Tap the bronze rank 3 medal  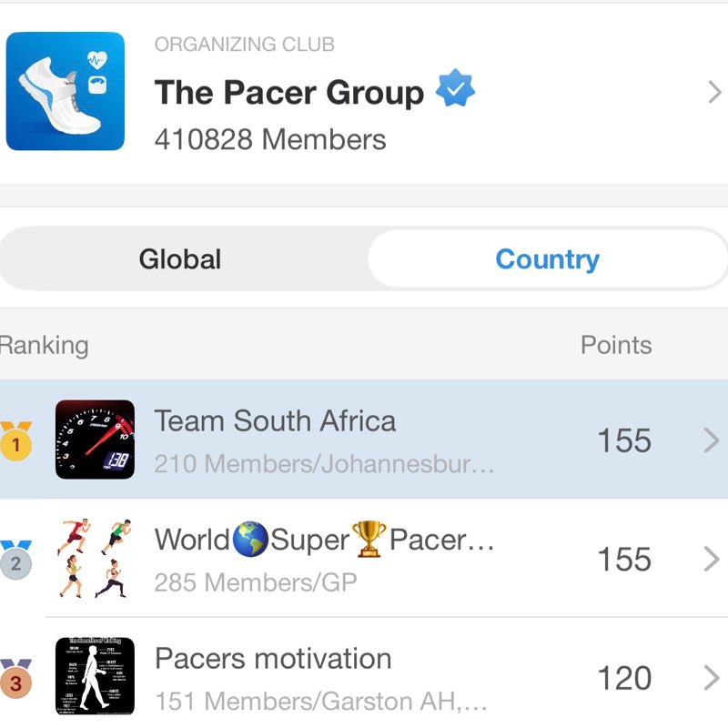[15, 678]
